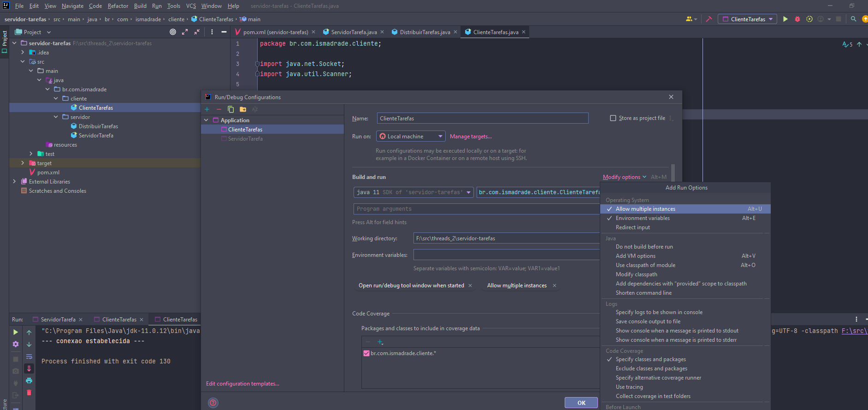Collapse the servidor package node
868x410 pixels.
pos(56,117)
